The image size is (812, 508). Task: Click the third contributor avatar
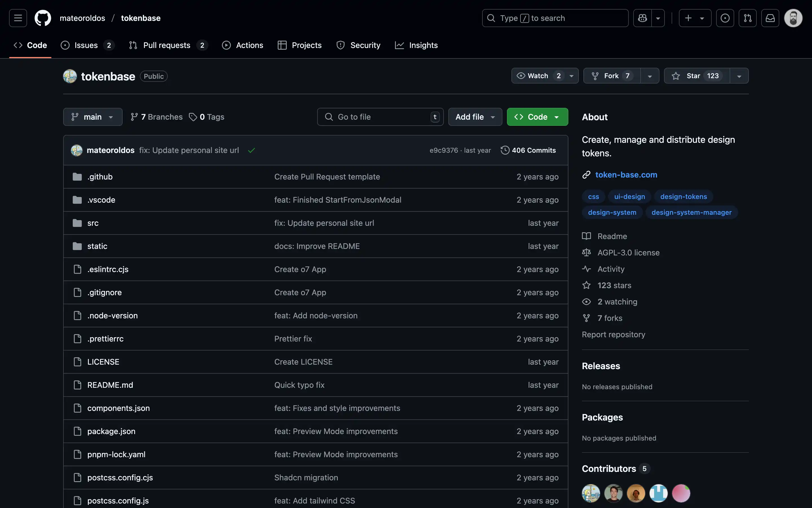click(x=636, y=493)
